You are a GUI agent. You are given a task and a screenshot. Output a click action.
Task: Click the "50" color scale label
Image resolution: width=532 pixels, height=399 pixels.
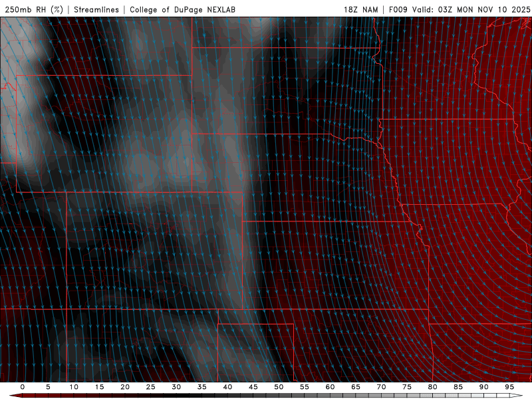(x=279, y=387)
